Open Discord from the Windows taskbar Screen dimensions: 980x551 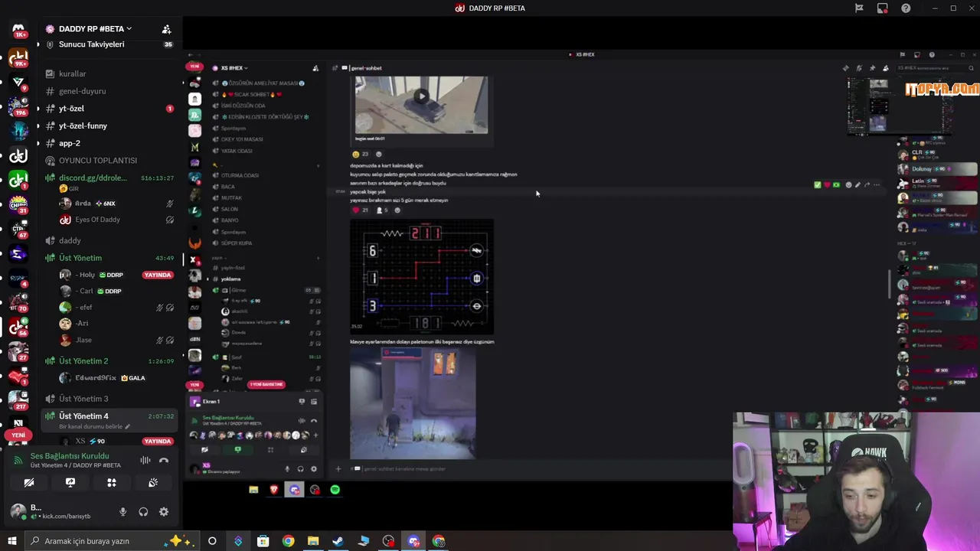click(414, 541)
